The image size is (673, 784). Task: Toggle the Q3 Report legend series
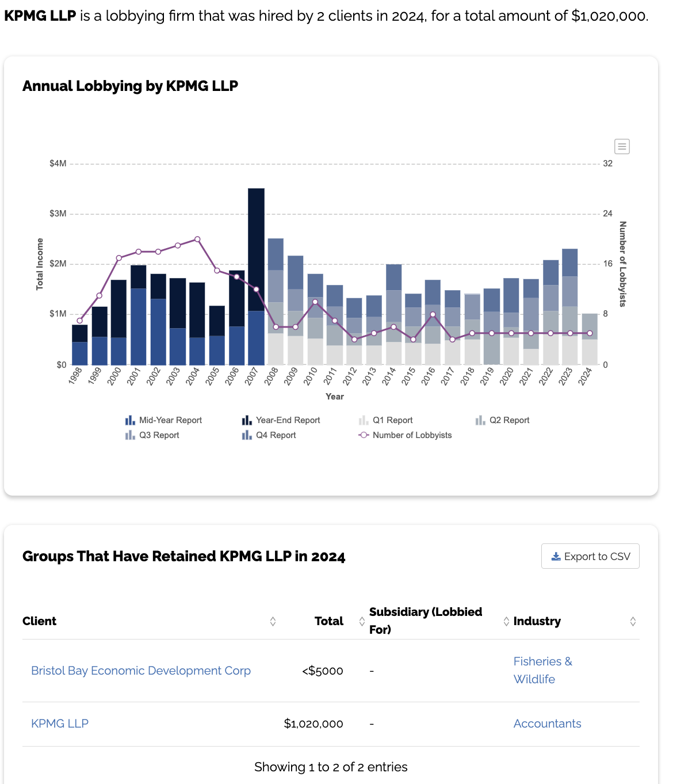(152, 435)
